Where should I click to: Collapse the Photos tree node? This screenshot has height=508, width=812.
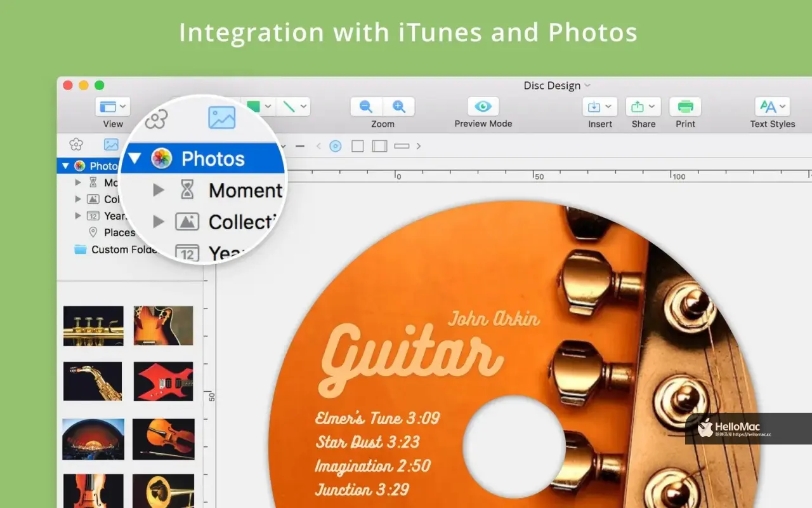[65, 166]
